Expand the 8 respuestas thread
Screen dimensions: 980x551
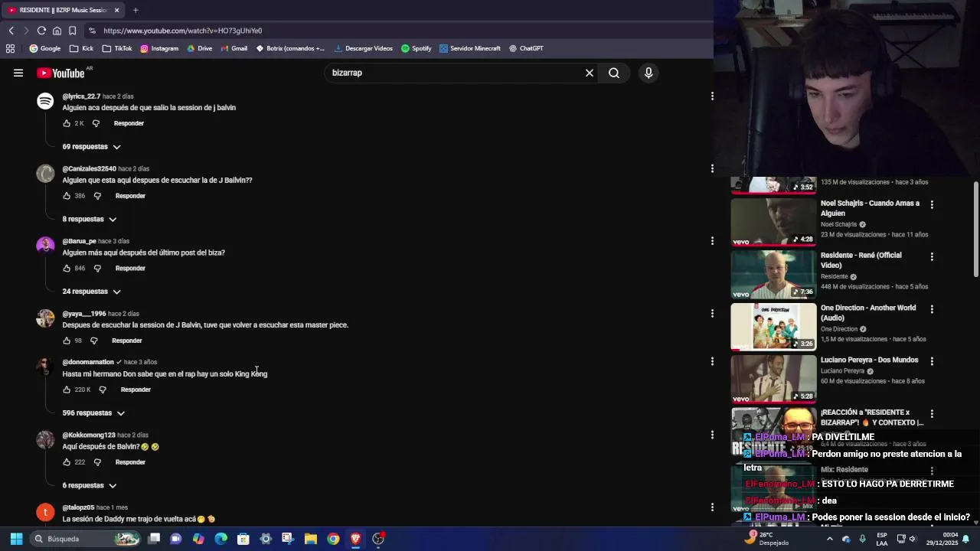pos(90,219)
